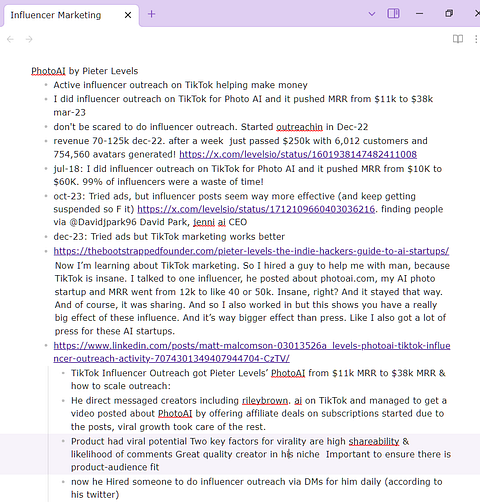Toggle the right sidebar panel icon

coord(393,14)
